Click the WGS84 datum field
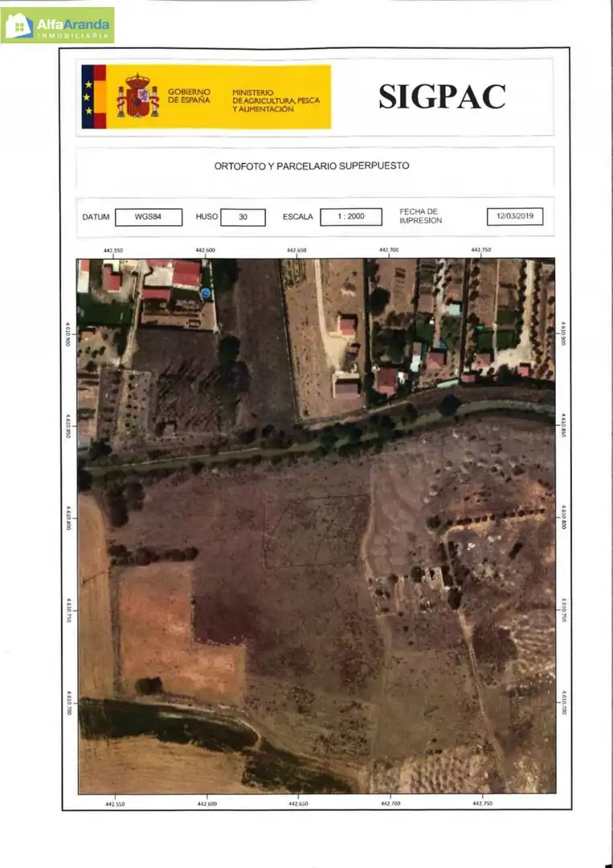Screen dimensions: 613x868 pos(149,217)
